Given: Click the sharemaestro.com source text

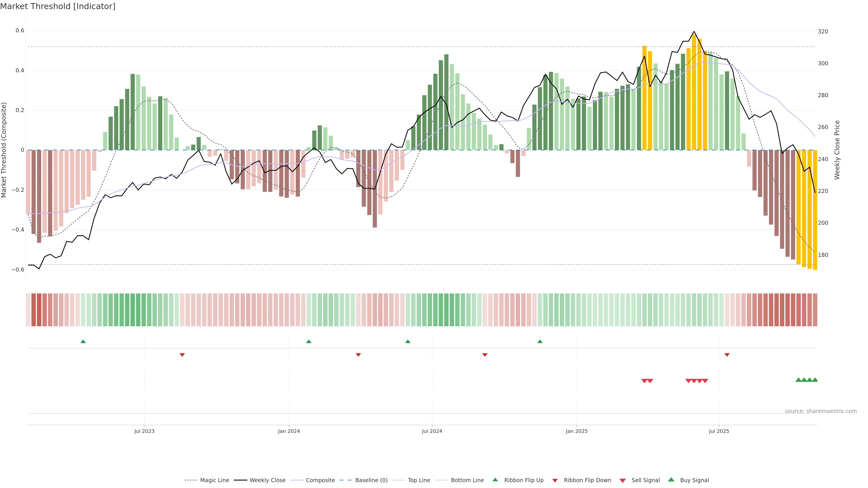Looking at the screenshot, I should click(x=821, y=411).
